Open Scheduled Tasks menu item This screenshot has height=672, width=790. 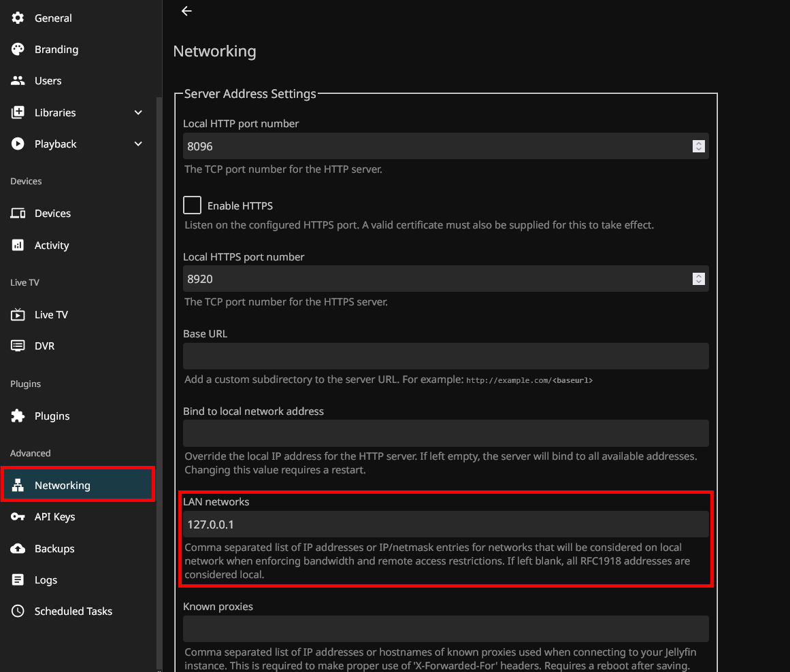[x=73, y=611]
